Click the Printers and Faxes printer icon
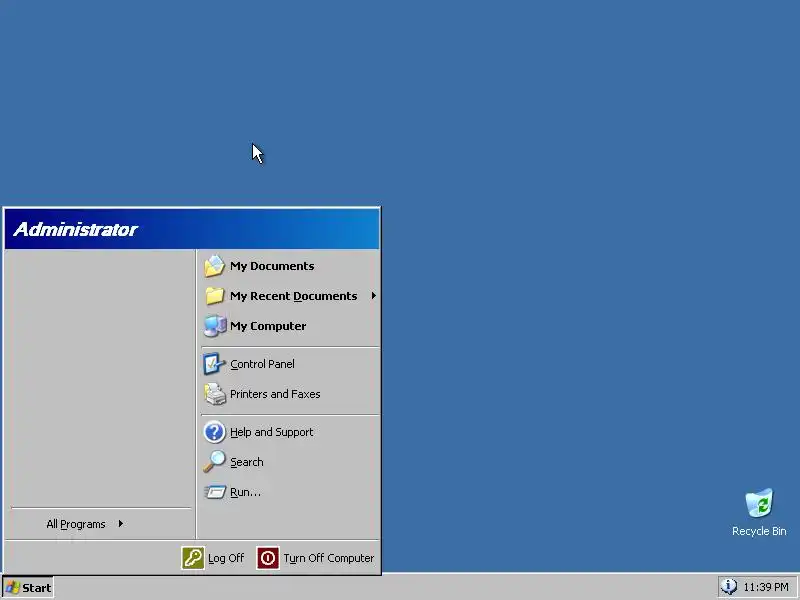Viewport: 800px width, 600px height. 214,394
